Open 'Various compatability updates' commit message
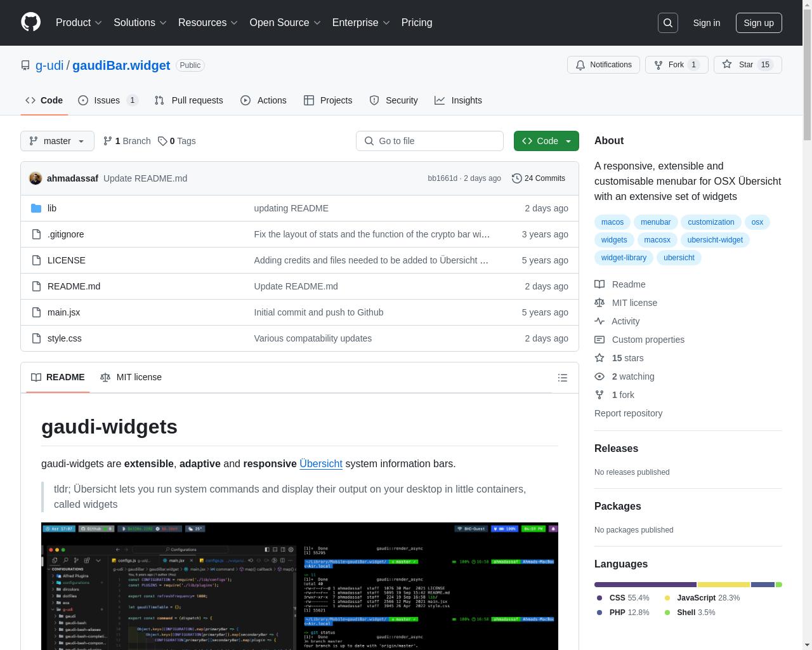812x650 pixels. 313,338
